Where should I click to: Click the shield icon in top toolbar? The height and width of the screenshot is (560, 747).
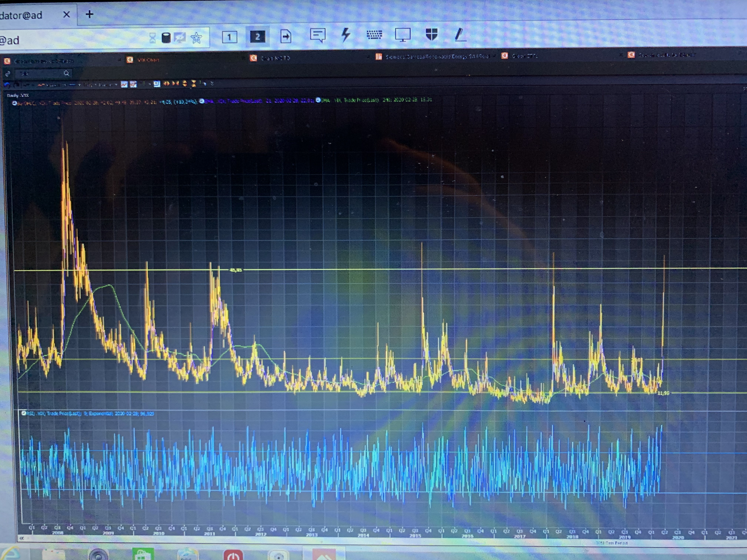pos(432,34)
